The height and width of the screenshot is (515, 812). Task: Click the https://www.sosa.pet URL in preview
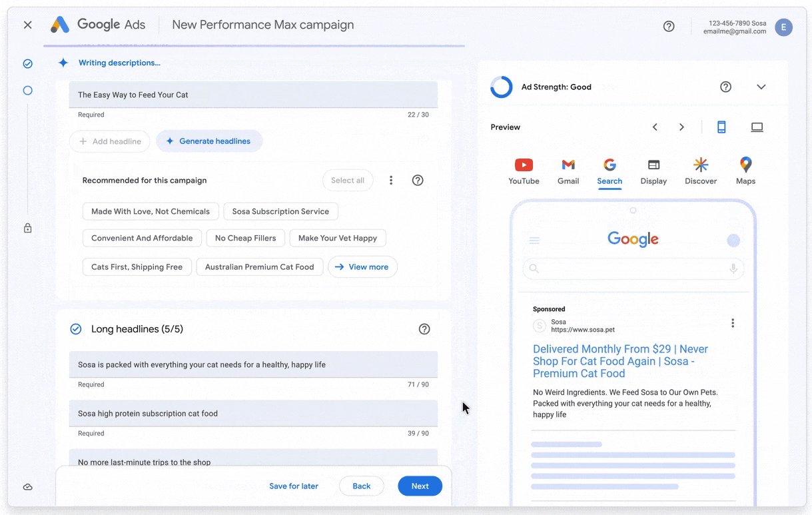pos(583,330)
